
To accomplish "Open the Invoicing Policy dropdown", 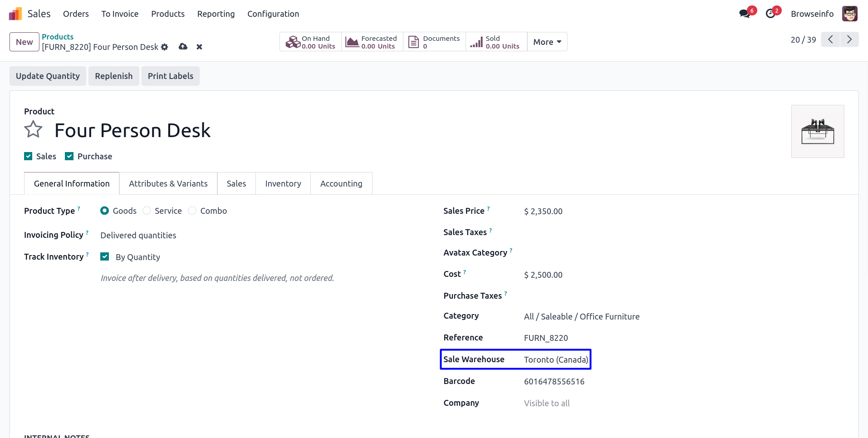I will [x=138, y=236].
